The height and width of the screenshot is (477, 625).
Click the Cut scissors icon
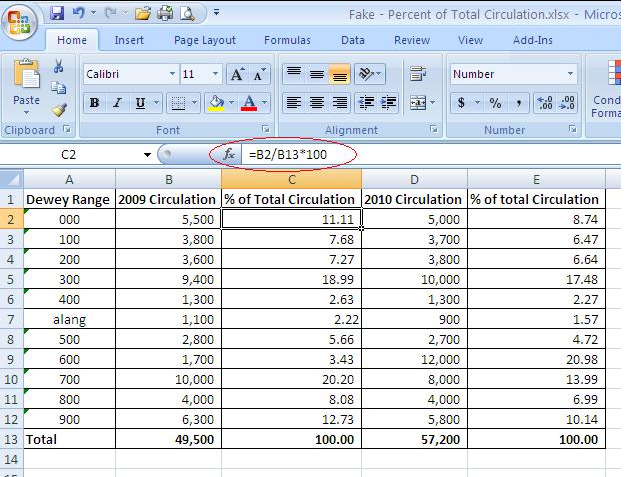coord(59,67)
